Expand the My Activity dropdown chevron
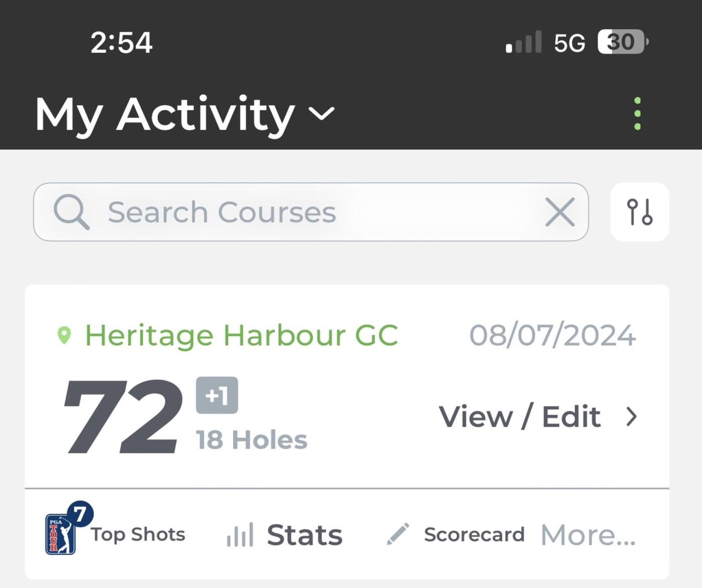 322,114
